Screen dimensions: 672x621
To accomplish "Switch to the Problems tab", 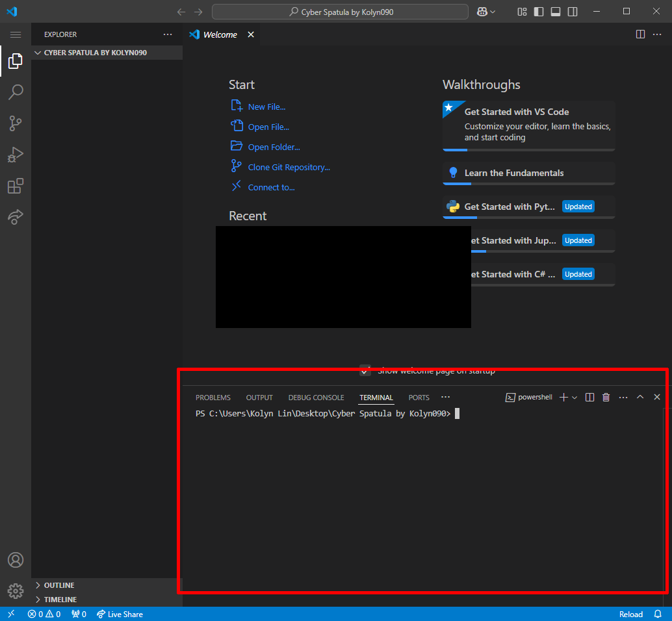I will pyautogui.click(x=213, y=398).
